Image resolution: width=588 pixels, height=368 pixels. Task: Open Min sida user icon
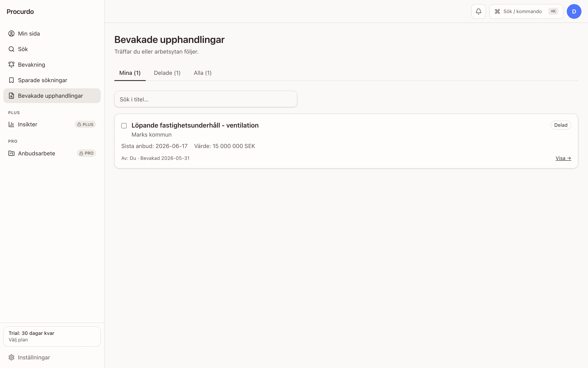pyautogui.click(x=11, y=34)
